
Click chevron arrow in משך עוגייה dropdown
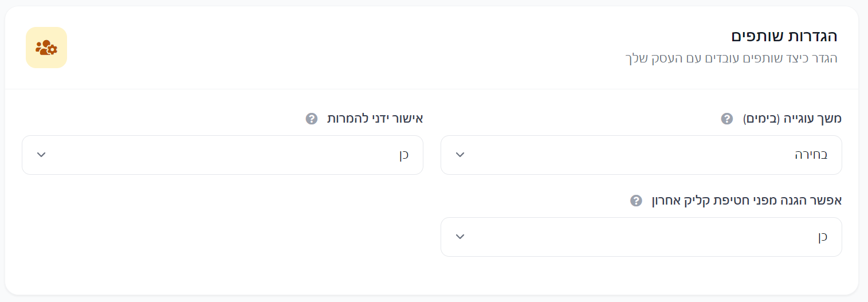tap(460, 155)
